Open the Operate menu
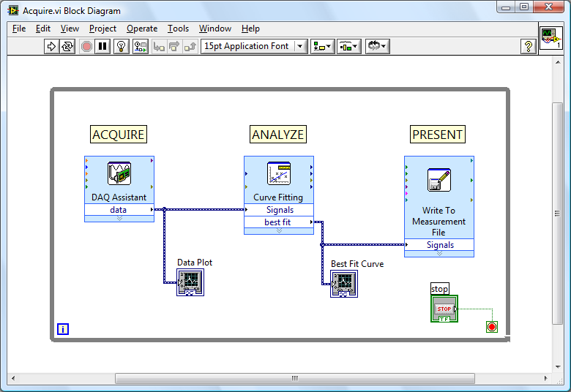This screenshot has width=571, height=392. [x=141, y=29]
